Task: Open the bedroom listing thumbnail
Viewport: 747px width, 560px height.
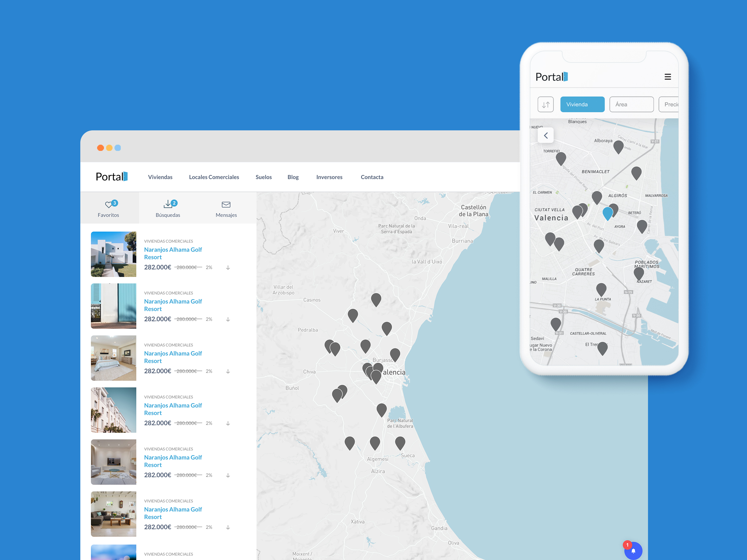Action: pos(114,358)
